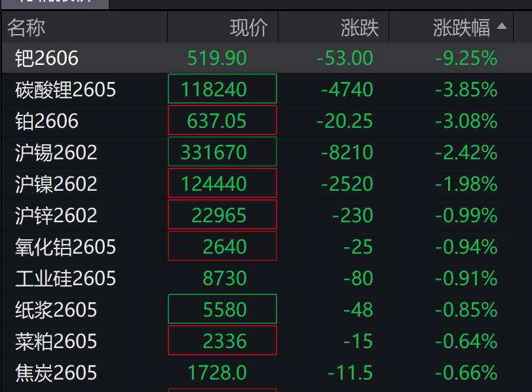Click the highlighted 118240 price cell
532x392 pixels.
(x=223, y=88)
